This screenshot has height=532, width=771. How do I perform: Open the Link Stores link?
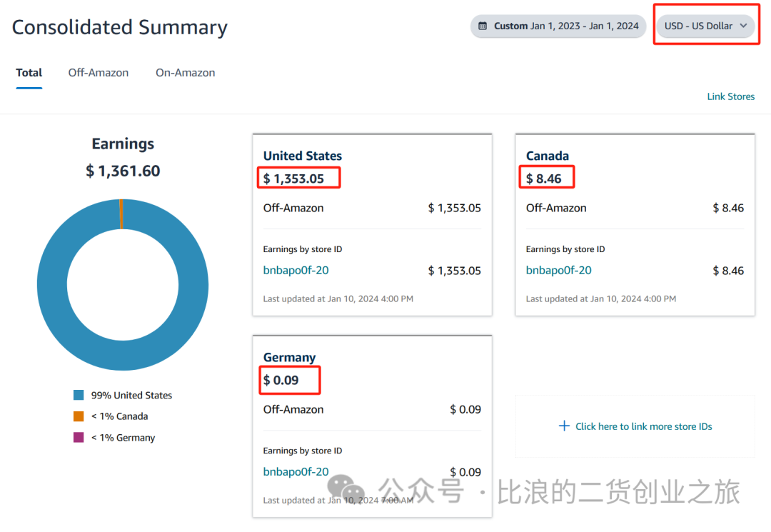coord(731,96)
